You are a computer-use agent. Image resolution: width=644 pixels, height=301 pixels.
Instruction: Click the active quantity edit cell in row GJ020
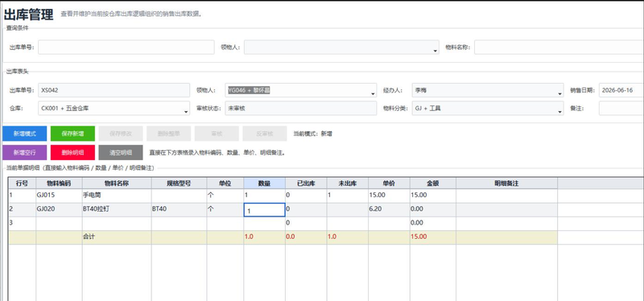coord(265,210)
